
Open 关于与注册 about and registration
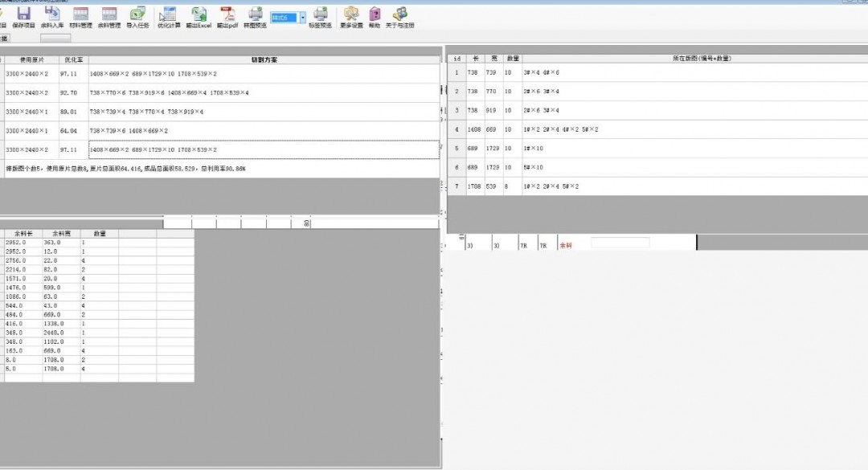tap(399, 16)
